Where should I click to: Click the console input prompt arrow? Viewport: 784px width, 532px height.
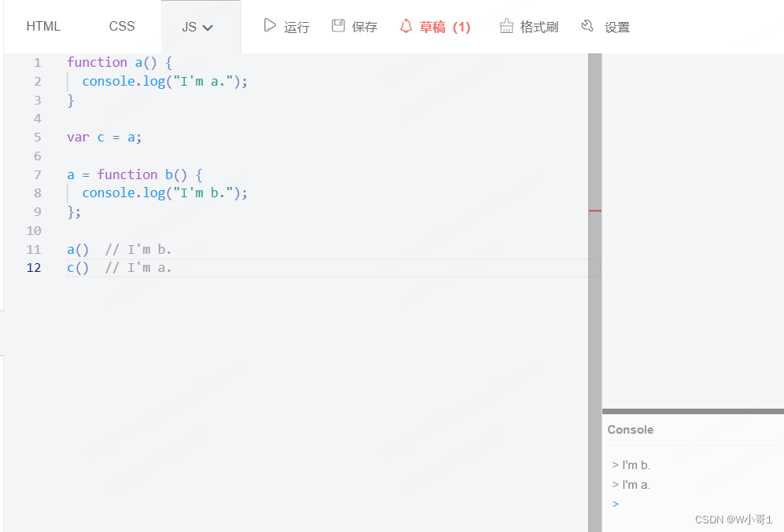[x=616, y=504]
